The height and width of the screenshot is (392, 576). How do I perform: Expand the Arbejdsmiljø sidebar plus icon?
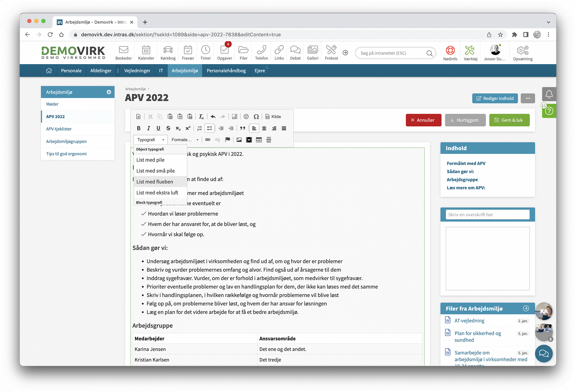(x=109, y=92)
